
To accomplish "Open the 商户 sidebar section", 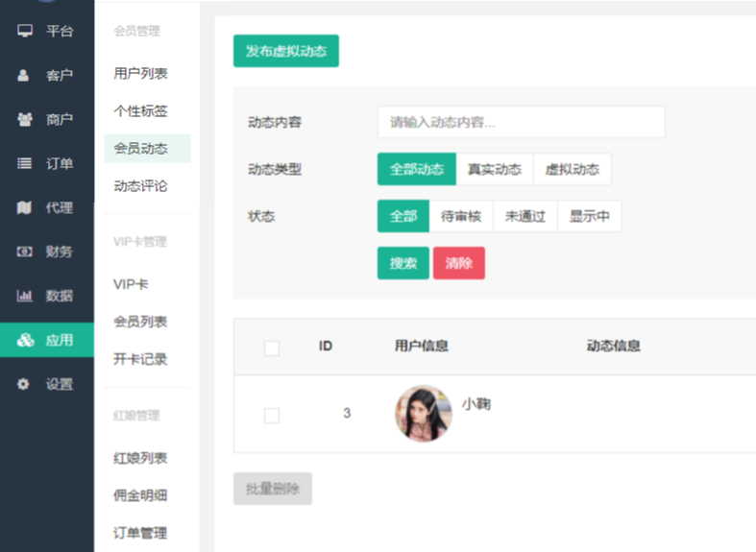I will (x=47, y=119).
